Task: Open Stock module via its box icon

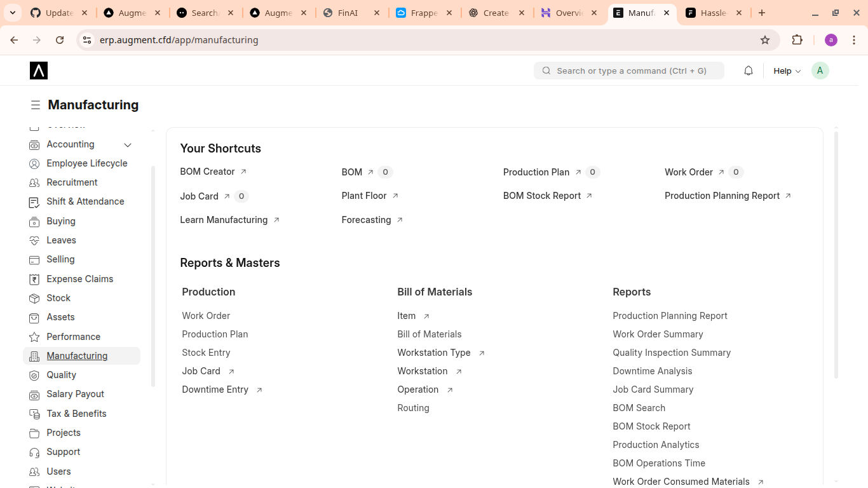Action: (34, 298)
